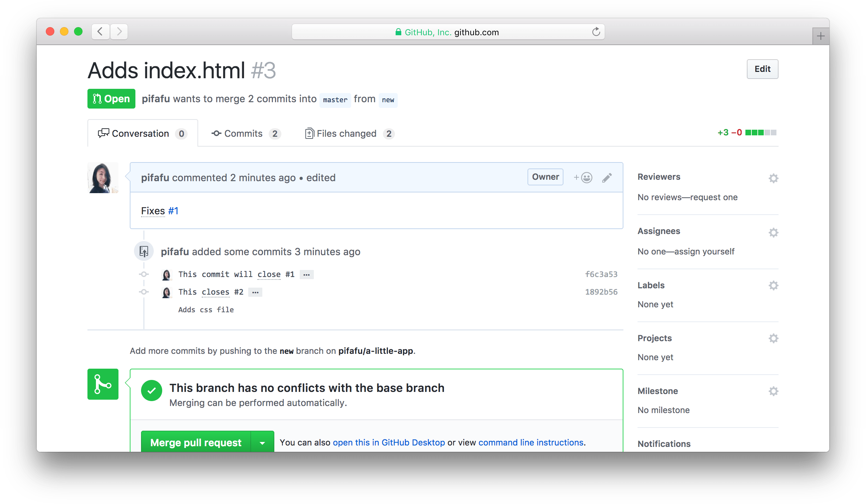This screenshot has height=504, width=866.
Task: Click the Conversation tab icon
Action: point(103,133)
